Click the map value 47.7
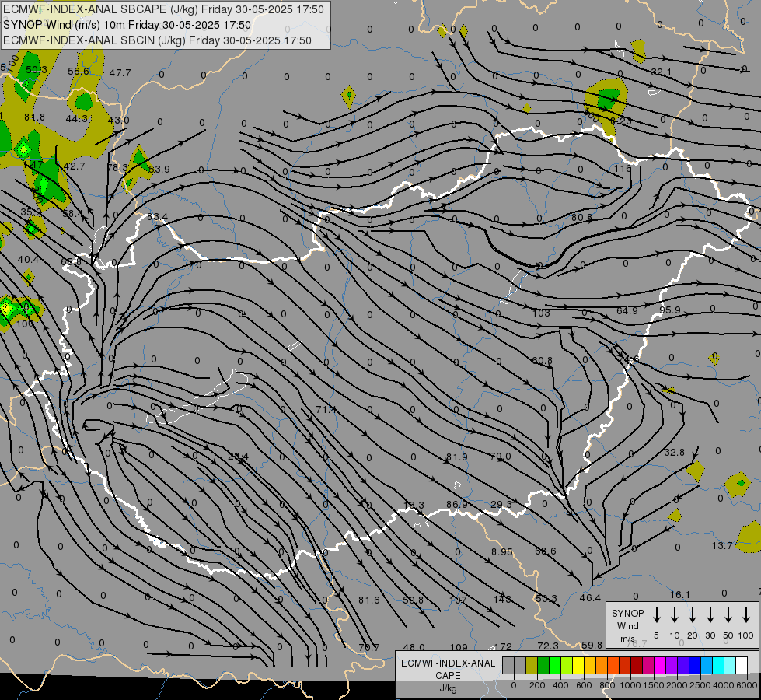 (120, 72)
